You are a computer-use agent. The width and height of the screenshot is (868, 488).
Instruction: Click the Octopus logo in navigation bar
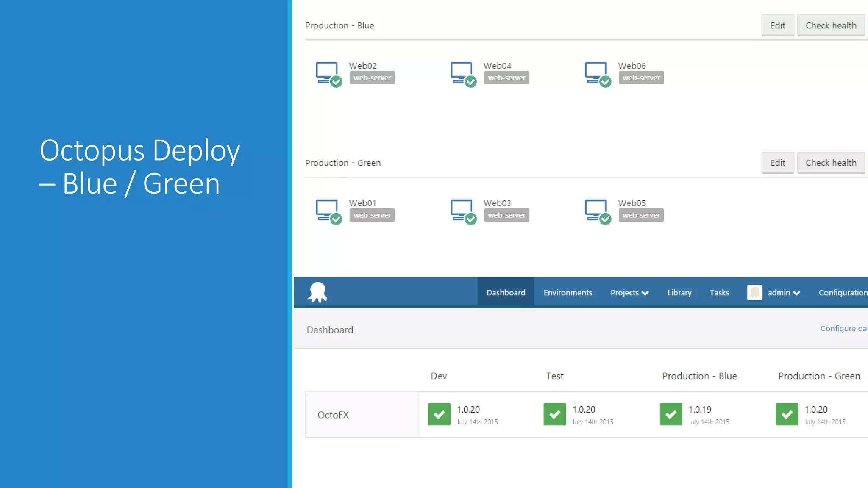(317, 292)
